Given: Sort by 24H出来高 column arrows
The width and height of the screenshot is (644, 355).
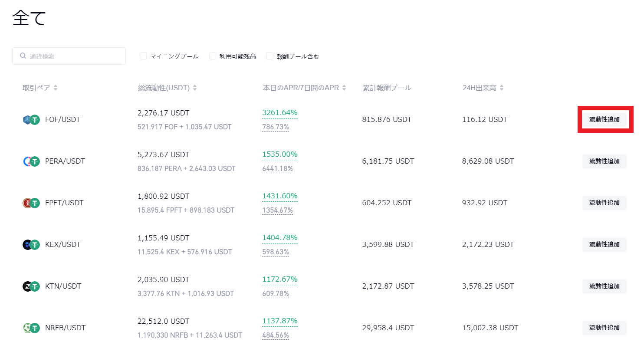Looking at the screenshot, I should [502, 88].
